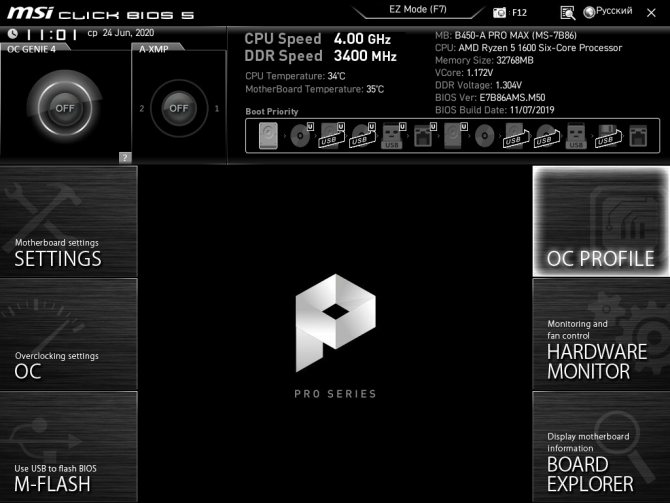Click the clock icon beside the time
Viewport: 670px width, 503px height.
pos(13,33)
